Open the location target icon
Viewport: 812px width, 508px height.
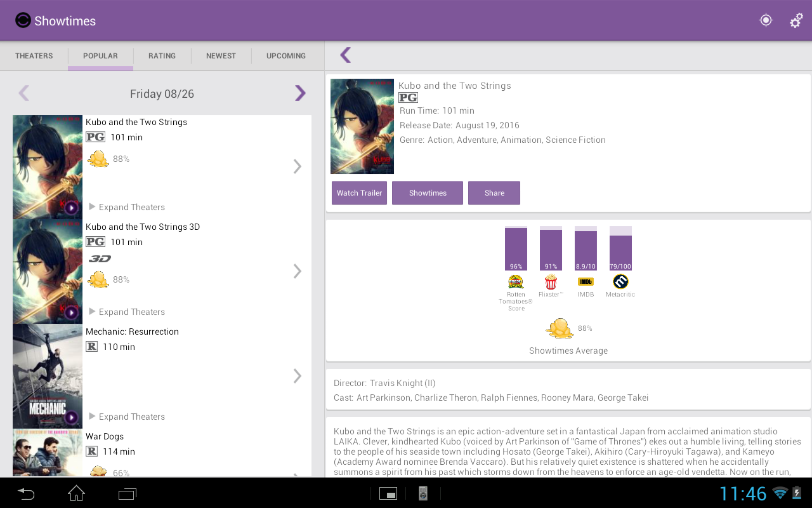766,20
